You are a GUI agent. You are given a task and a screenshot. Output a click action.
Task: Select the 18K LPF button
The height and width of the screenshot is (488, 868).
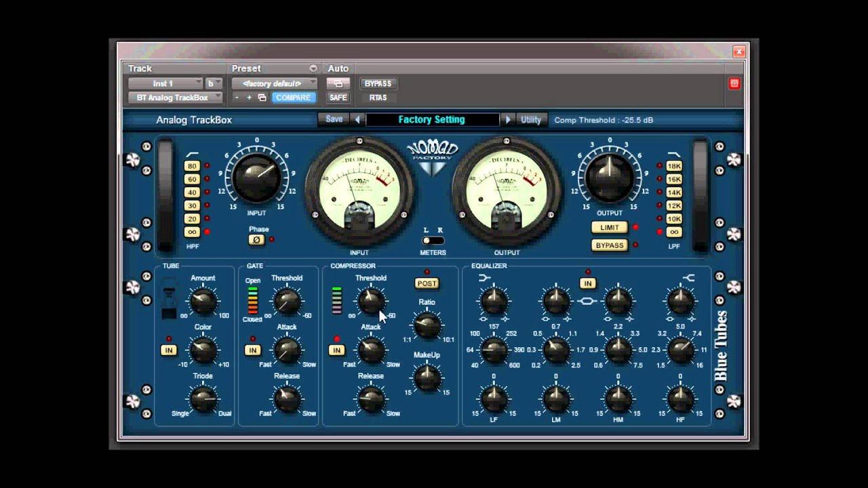point(673,166)
